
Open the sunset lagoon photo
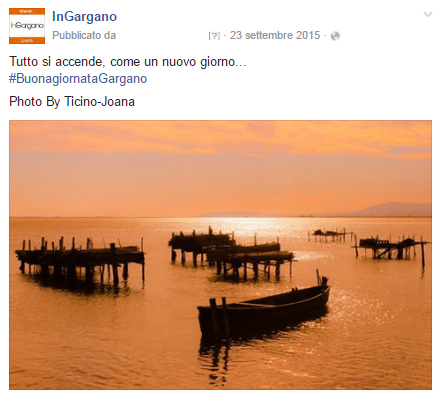[220, 255]
